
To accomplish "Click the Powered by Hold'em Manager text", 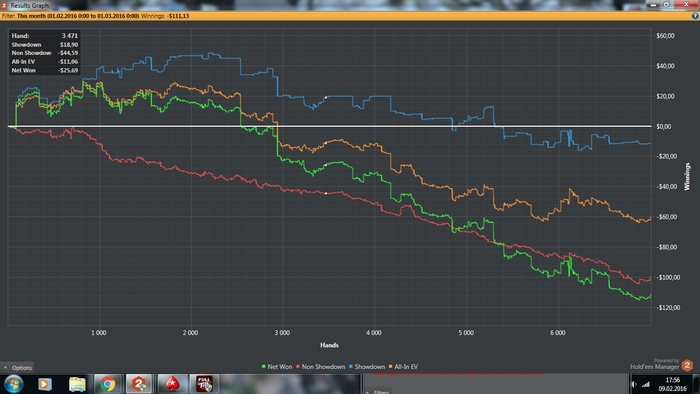I will 654,364.
